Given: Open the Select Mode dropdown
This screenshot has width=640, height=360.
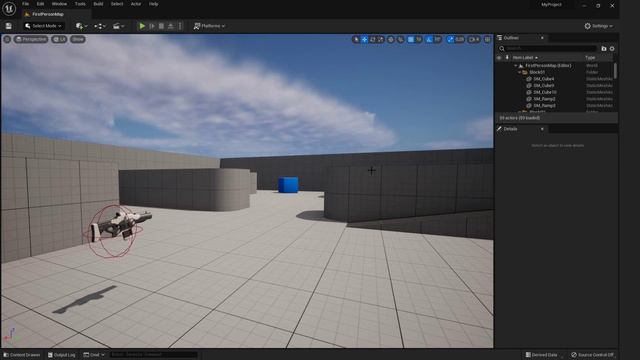Looking at the screenshot, I should pos(43,26).
